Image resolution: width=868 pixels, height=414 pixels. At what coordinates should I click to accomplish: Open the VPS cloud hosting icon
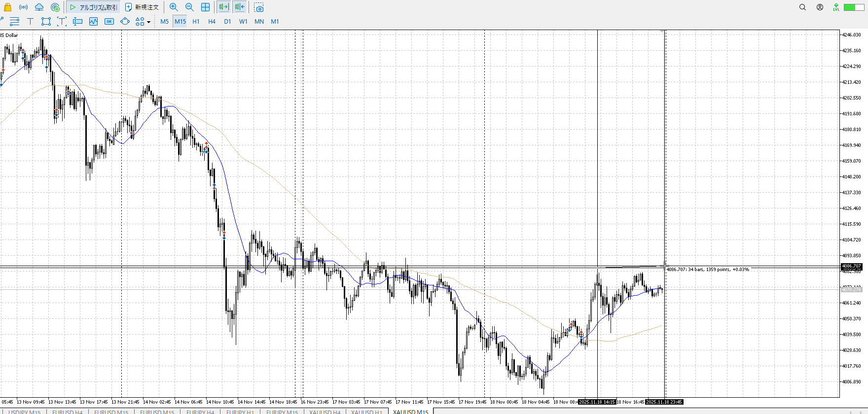(39, 7)
